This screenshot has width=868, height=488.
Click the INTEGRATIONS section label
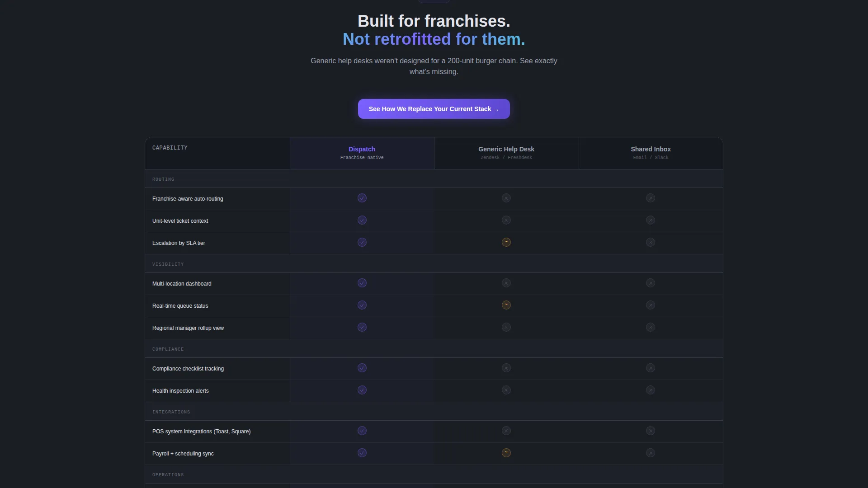[171, 412]
